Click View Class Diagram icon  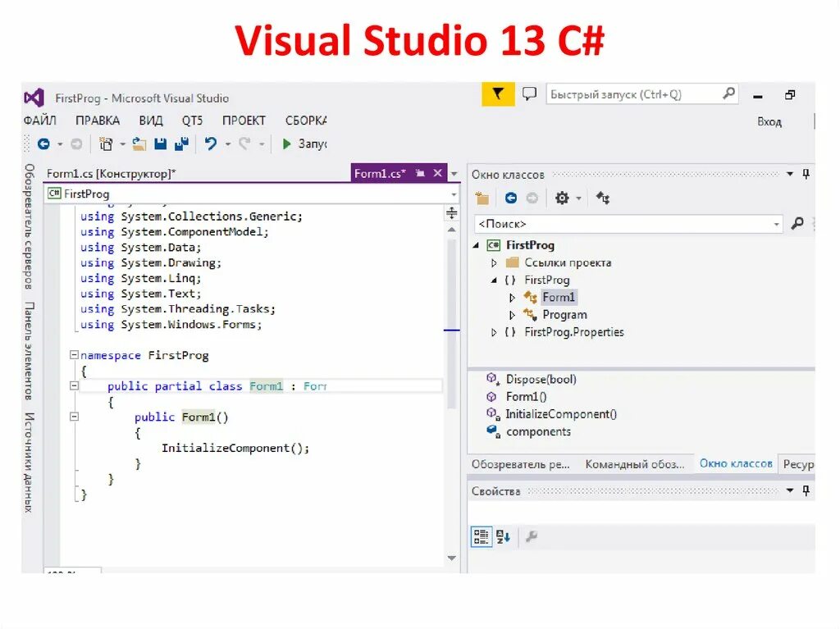tap(603, 198)
